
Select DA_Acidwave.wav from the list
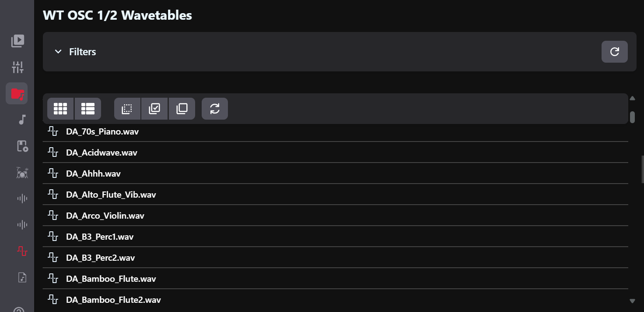[x=101, y=152]
